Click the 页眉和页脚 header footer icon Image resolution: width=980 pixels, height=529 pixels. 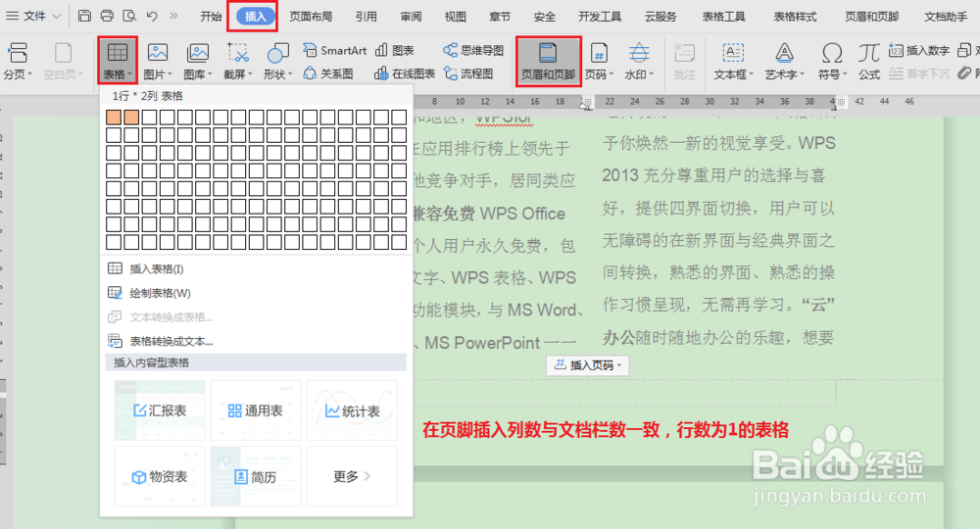point(548,61)
